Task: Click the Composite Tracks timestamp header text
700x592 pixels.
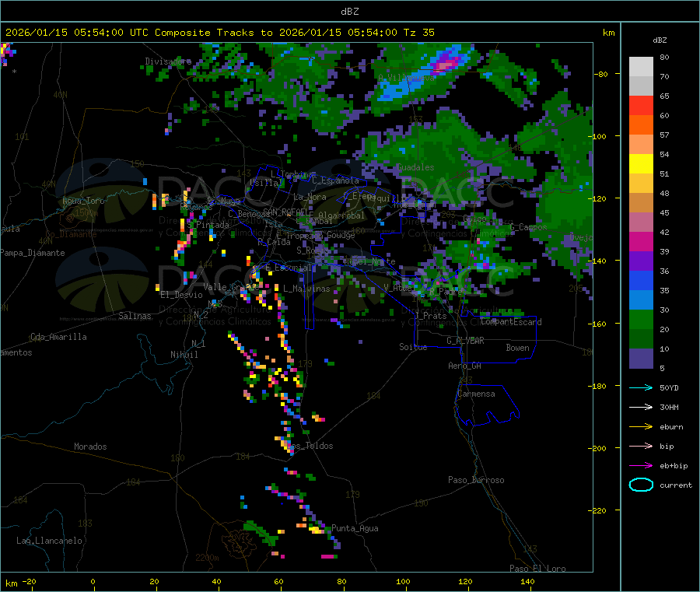Action: click(220, 33)
